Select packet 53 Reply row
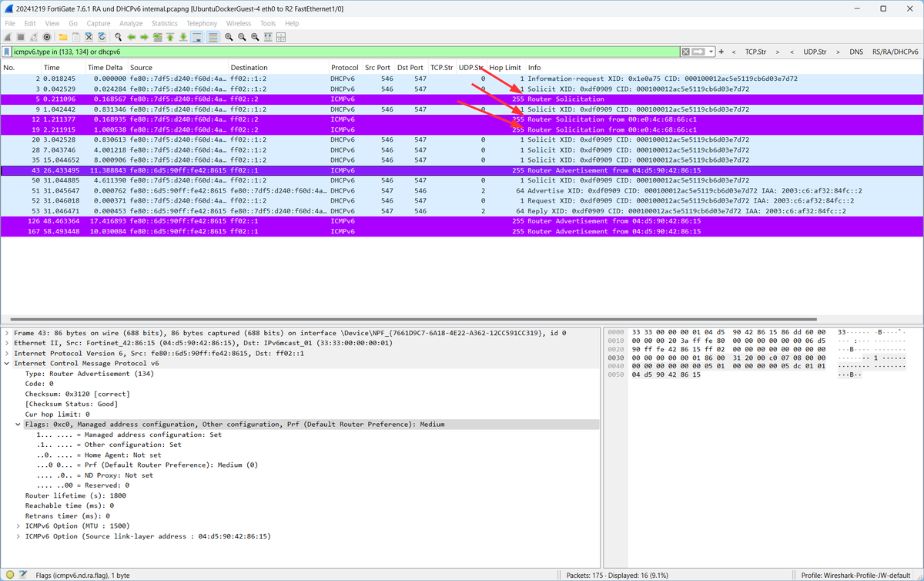The image size is (924, 581). (x=461, y=210)
